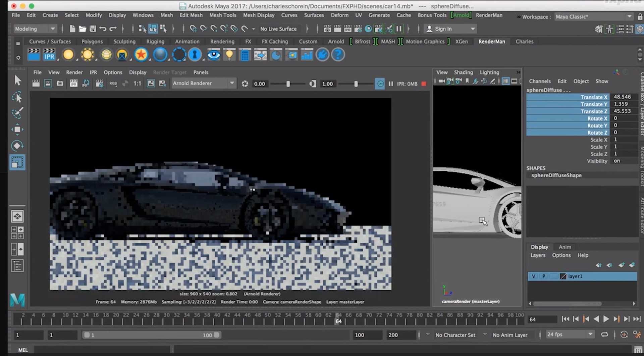
Task: Toggle layer1 visibility V box
Action: click(533, 276)
